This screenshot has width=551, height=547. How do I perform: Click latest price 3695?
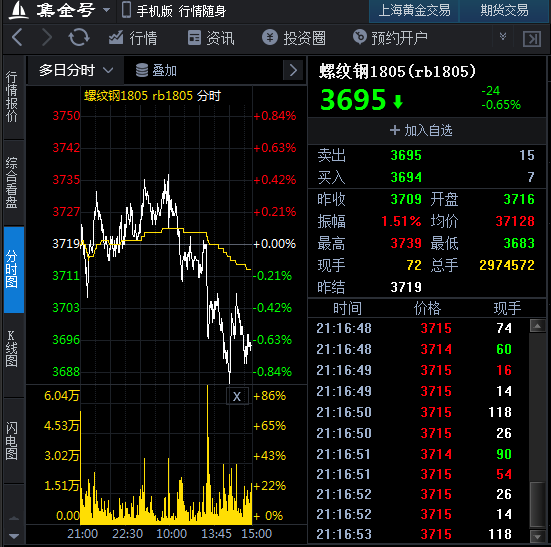pos(353,99)
